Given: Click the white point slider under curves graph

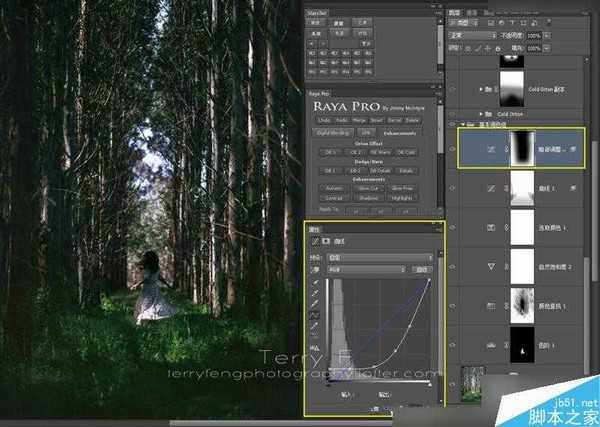Looking at the screenshot, I should click(429, 385).
